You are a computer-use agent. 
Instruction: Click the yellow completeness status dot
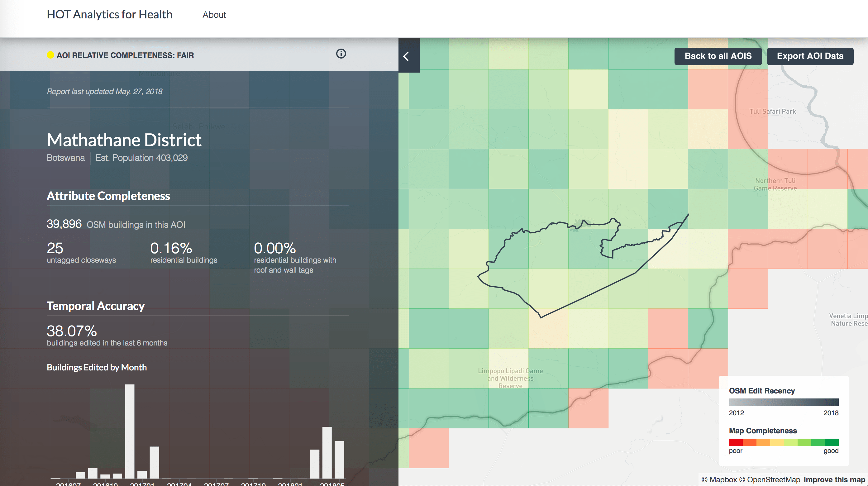[x=50, y=55]
